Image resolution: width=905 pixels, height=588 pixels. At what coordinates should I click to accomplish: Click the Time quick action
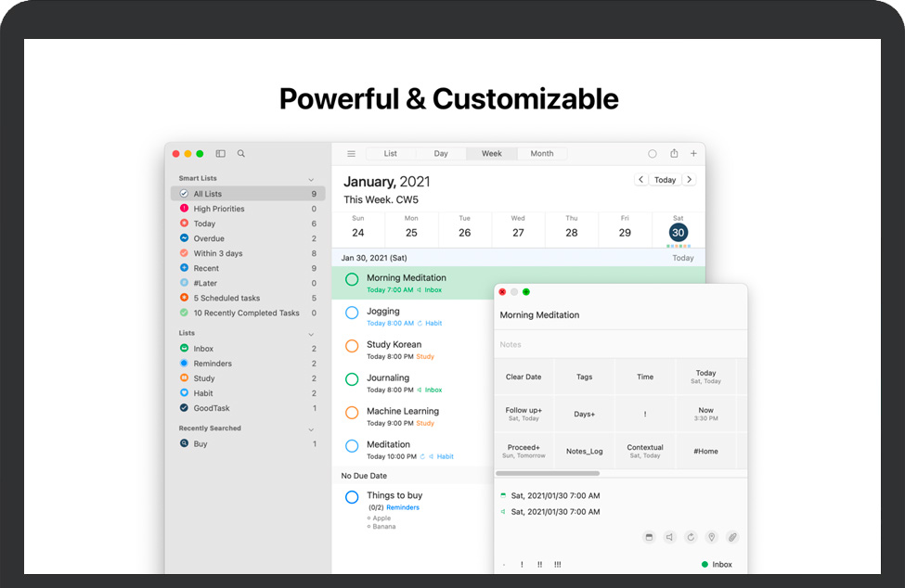pos(645,377)
